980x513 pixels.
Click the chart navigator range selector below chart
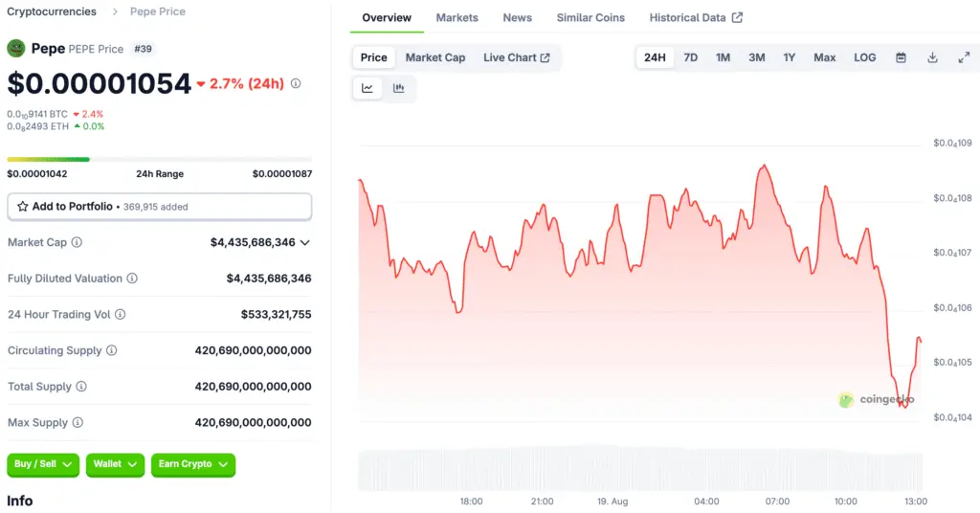point(640,468)
